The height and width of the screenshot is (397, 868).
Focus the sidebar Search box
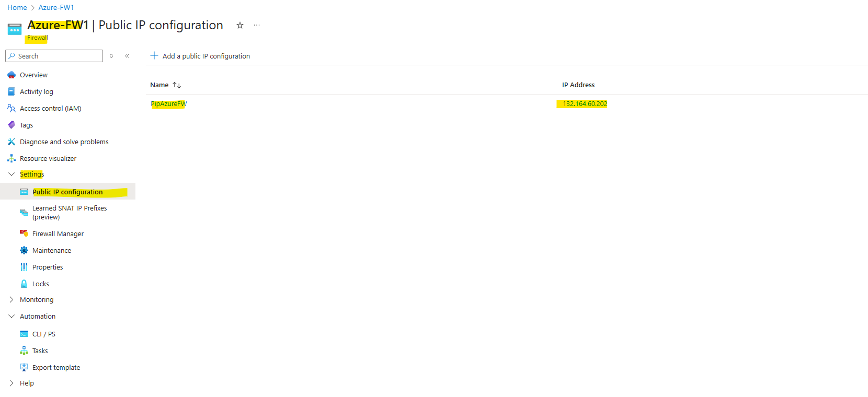(x=54, y=56)
